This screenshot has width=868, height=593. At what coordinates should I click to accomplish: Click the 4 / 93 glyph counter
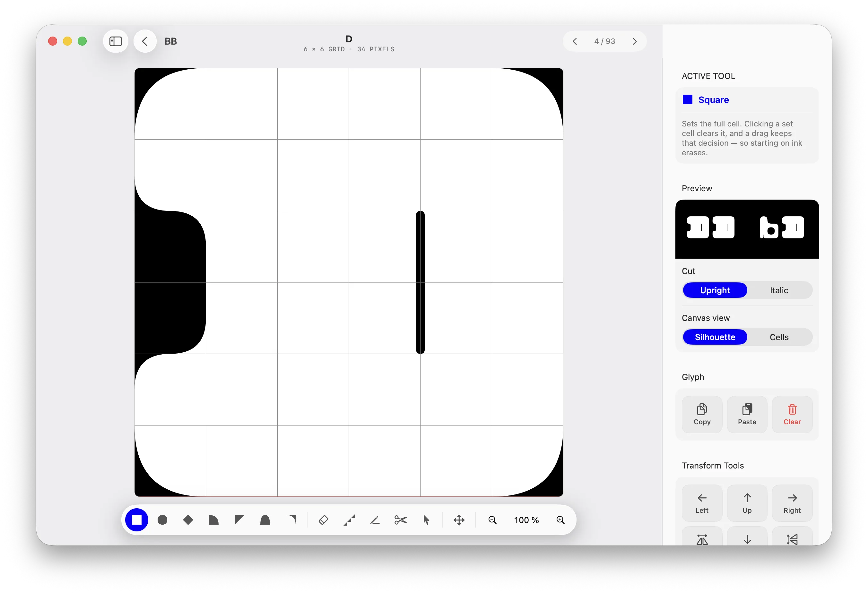point(605,41)
